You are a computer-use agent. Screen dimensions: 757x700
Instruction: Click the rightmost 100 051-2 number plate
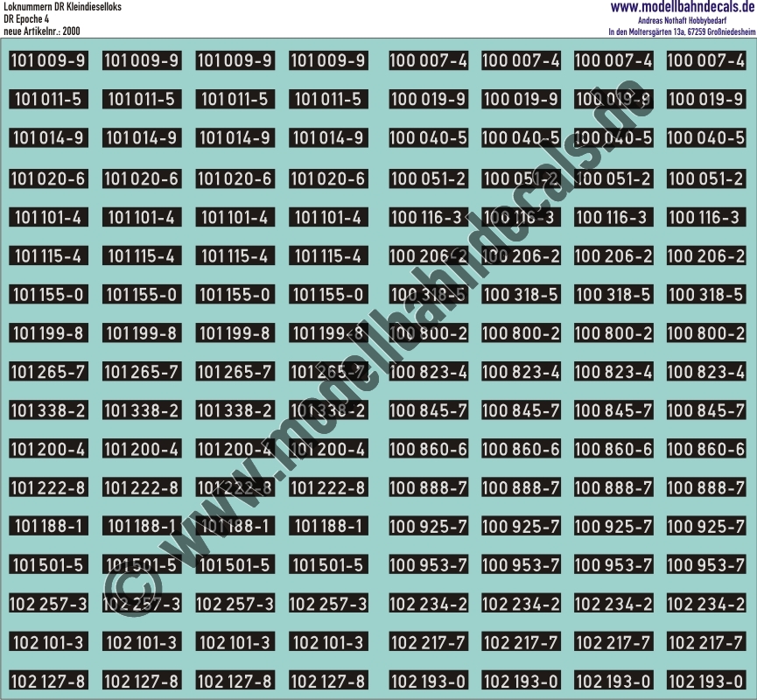[x=706, y=178]
